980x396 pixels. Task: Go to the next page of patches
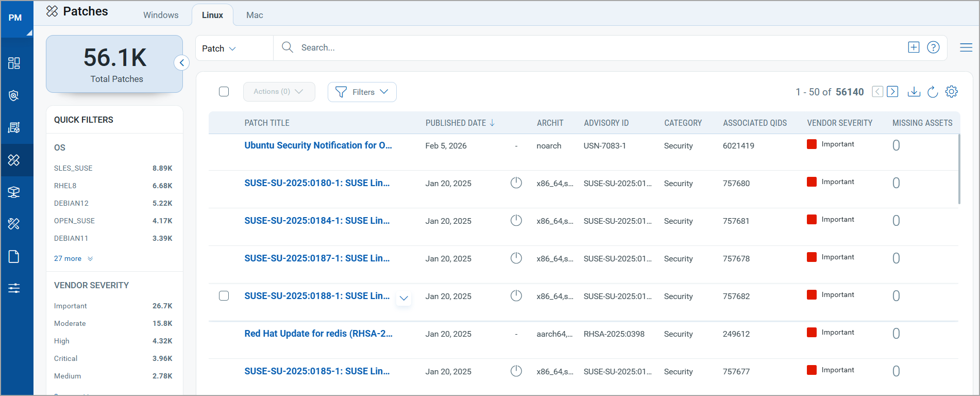click(x=893, y=92)
